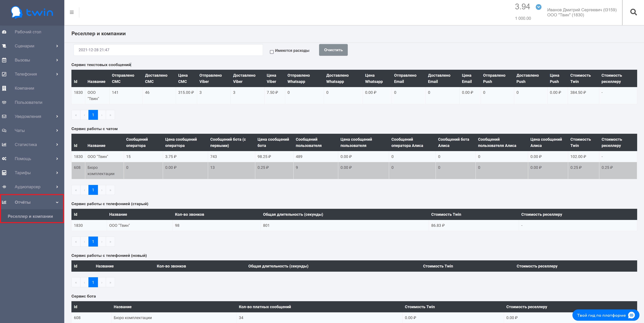Expand the Статистика menu chevron
This screenshot has width=644, height=323.
point(57,145)
